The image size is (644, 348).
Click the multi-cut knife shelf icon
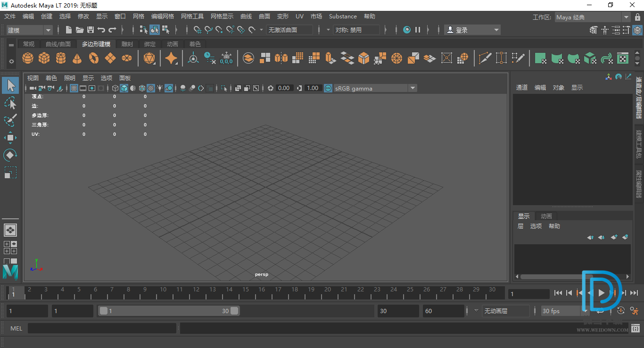click(485, 58)
